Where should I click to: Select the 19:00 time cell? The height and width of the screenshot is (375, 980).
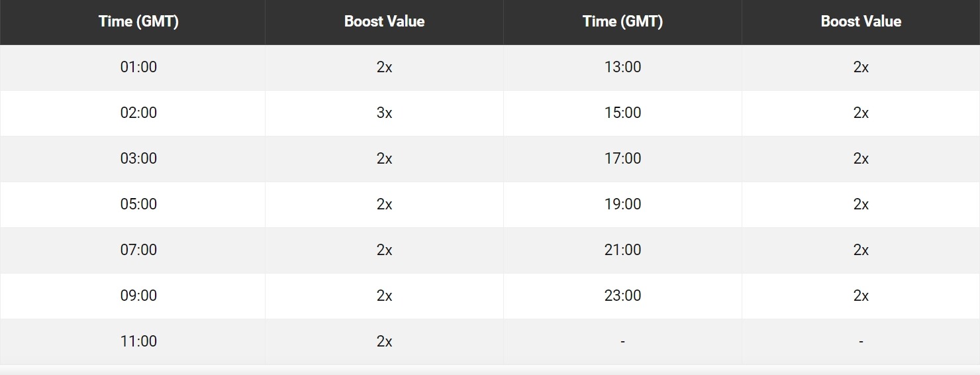622,204
